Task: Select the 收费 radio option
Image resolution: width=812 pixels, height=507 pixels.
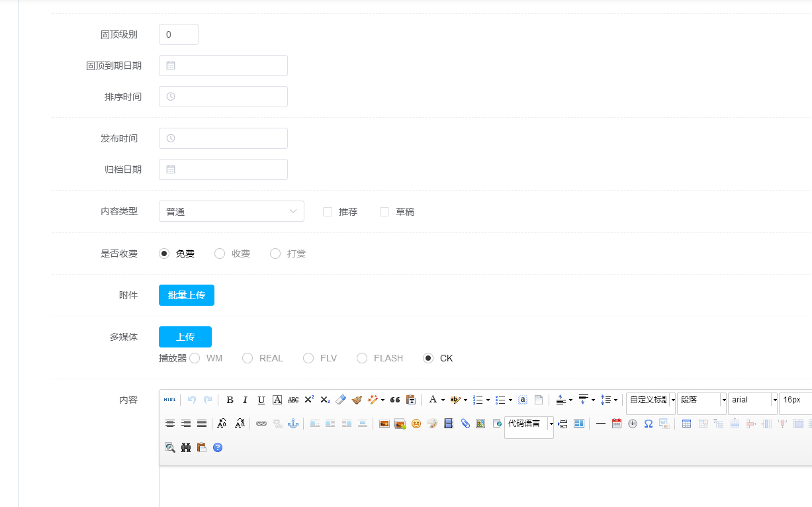Action: 220,253
